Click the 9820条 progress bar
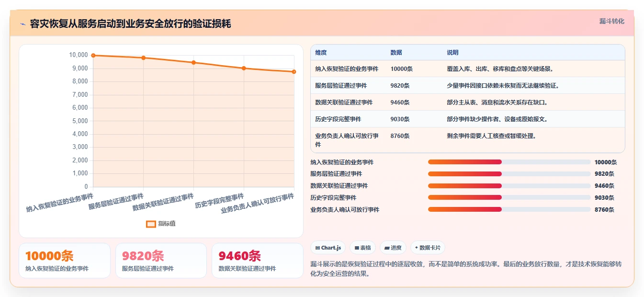This screenshot has height=297, width=644. (509, 174)
